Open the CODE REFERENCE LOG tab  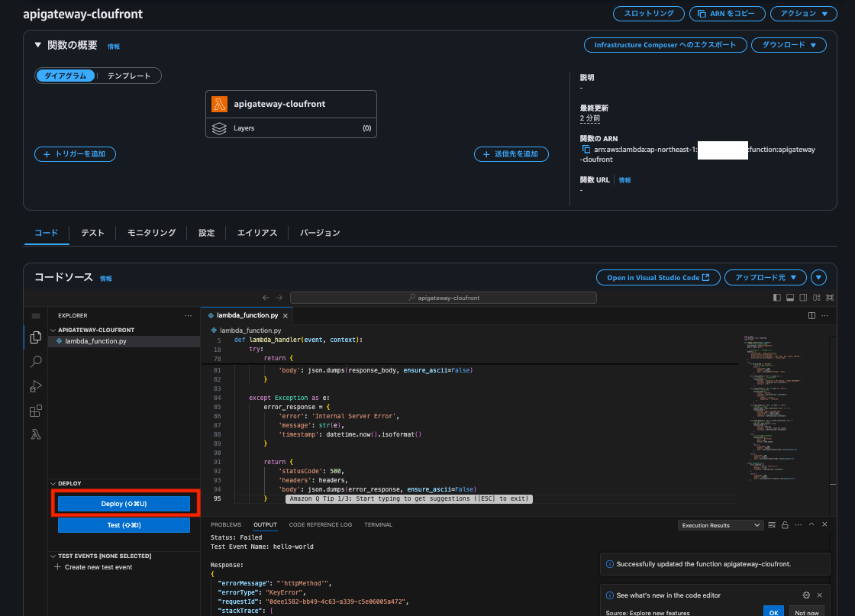coord(320,525)
